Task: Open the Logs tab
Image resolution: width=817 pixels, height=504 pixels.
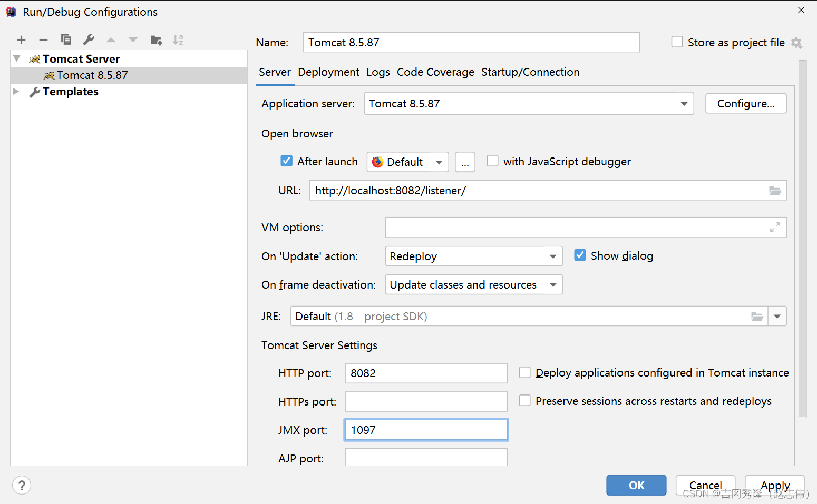Action: click(378, 72)
